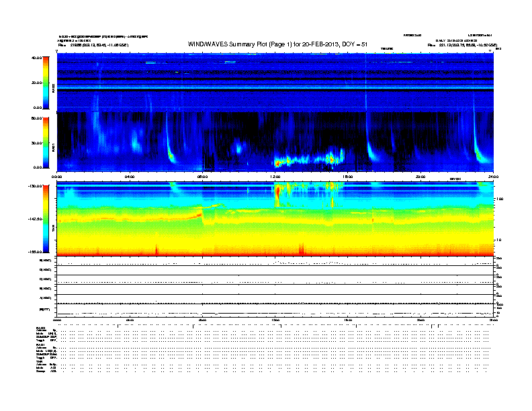
Task: Click the 40.00 label on RAD2 scale
Action: click(36, 58)
